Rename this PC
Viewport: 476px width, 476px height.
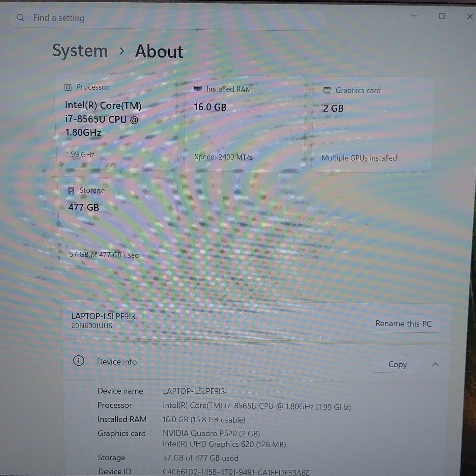404,324
